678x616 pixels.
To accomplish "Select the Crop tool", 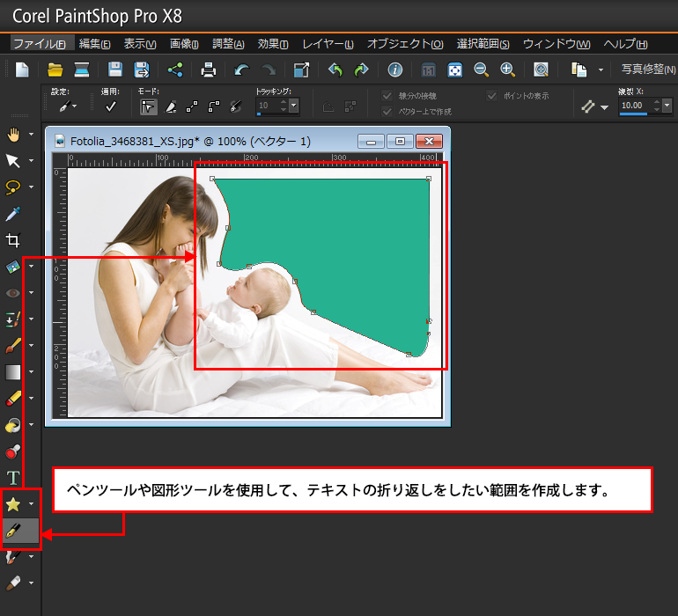I will [x=13, y=240].
